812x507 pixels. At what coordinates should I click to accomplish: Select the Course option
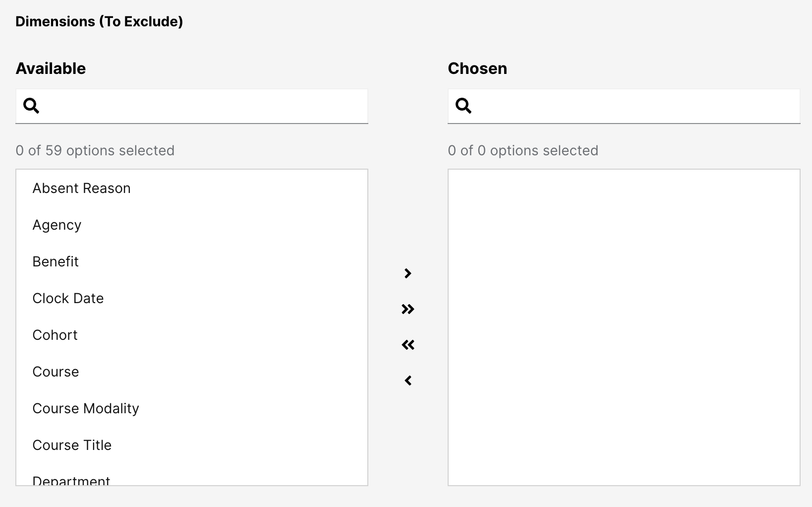56,372
